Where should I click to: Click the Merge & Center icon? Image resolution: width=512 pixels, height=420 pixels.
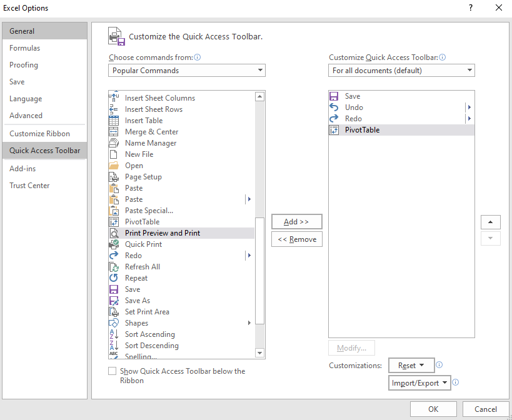(x=114, y=132)
